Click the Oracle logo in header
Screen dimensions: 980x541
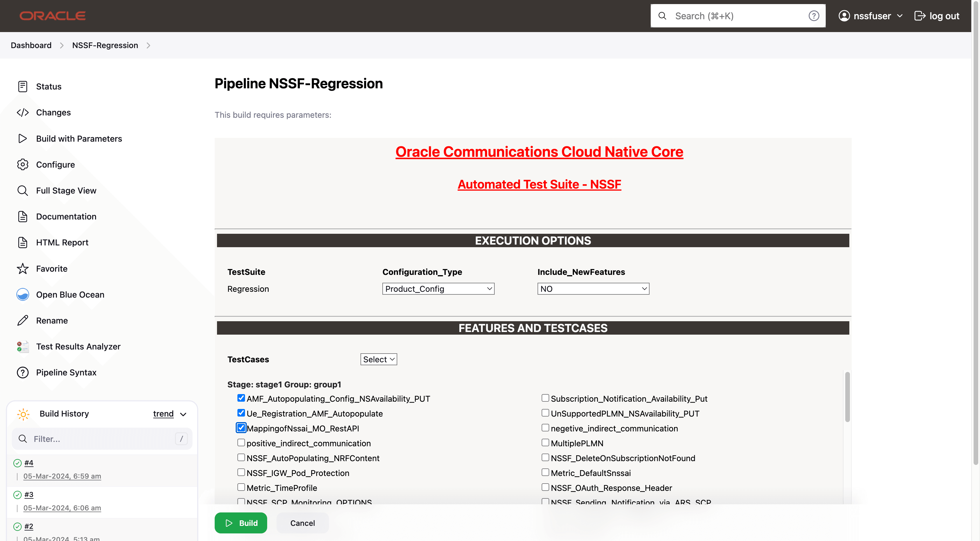point(52,15)
